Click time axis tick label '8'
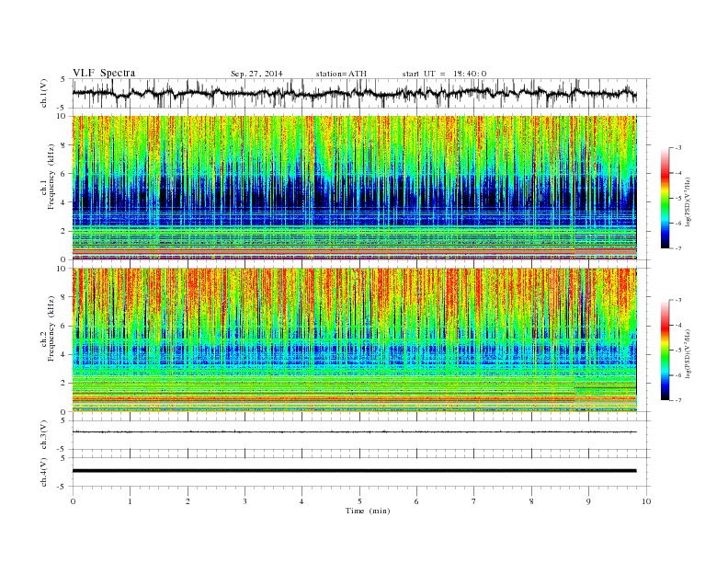The height and width of the screenshot is (563, 728). (x=531, y=501)
